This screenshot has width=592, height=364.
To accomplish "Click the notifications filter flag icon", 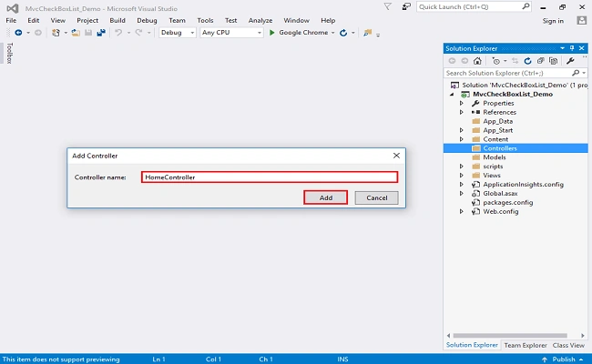I will pyautogui.click(x=387, y=6).
